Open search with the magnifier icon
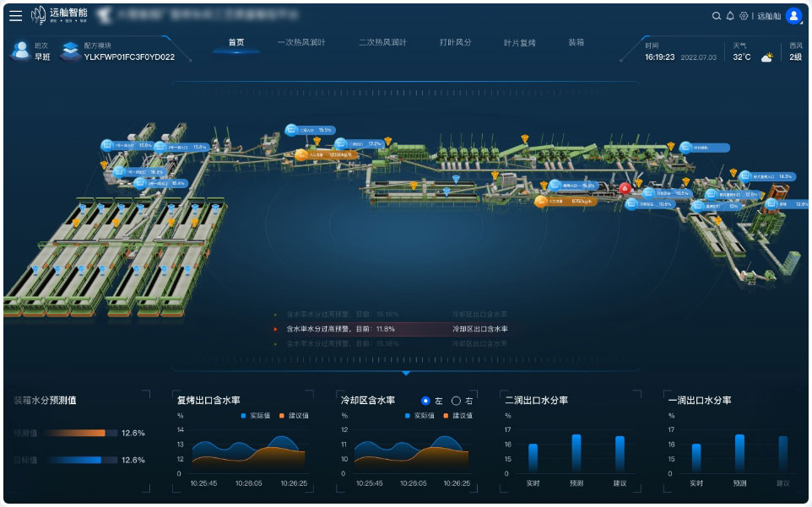Image resolution: width=812 pixels, height=507 pixels. coord(716,16)
